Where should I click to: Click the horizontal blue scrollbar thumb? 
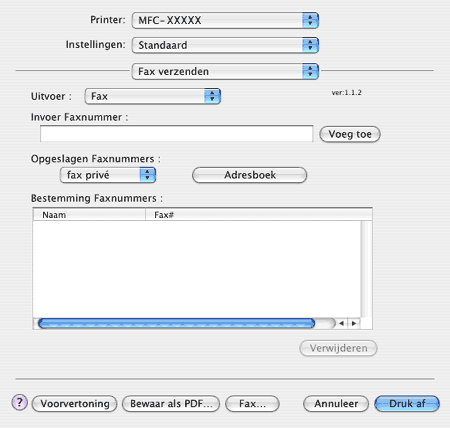(x=176, y=323)
